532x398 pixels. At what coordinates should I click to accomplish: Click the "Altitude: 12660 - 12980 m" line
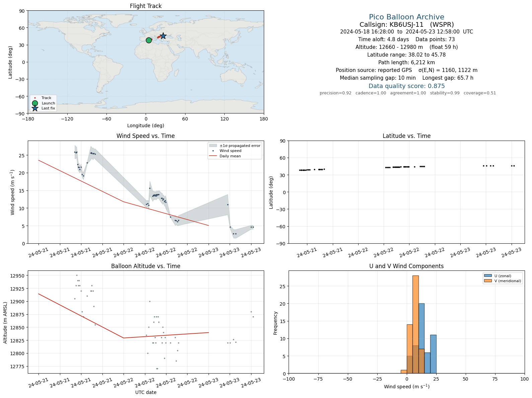(406, 47)
